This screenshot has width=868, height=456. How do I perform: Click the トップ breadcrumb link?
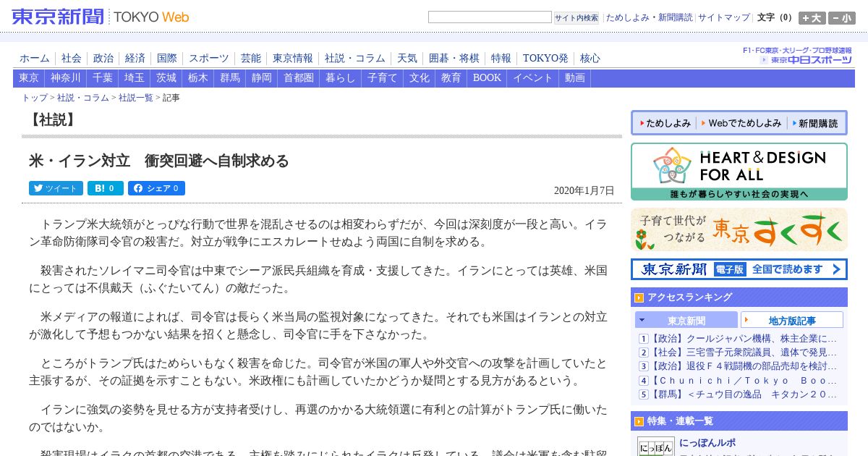click(x=35, y=98)
